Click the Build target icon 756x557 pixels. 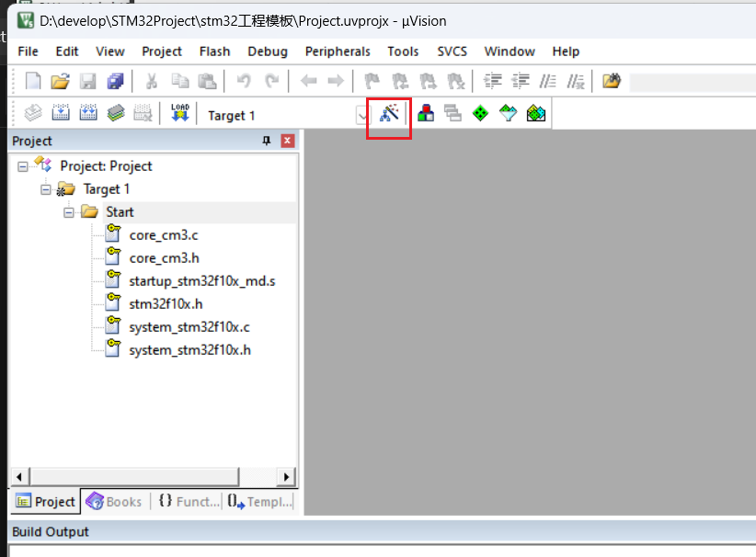pos(61,113)
